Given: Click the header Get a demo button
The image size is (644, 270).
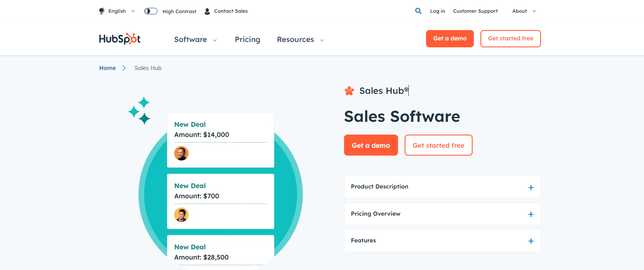Looking at the screenshot, I should click(x=450, y=39).
